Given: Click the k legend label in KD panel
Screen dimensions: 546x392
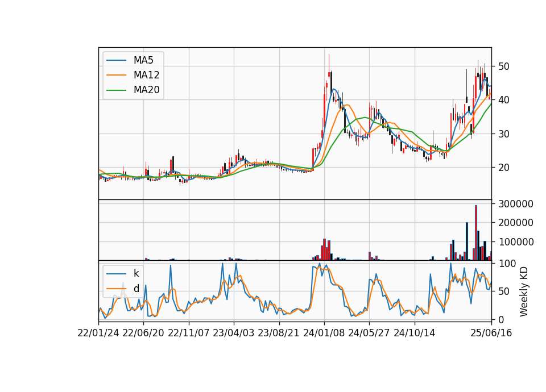Looking at the screenshot, I should point(136,273).
